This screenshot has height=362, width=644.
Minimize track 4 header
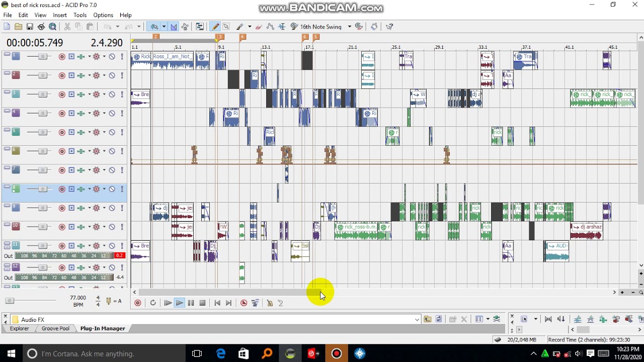[7, 111]
